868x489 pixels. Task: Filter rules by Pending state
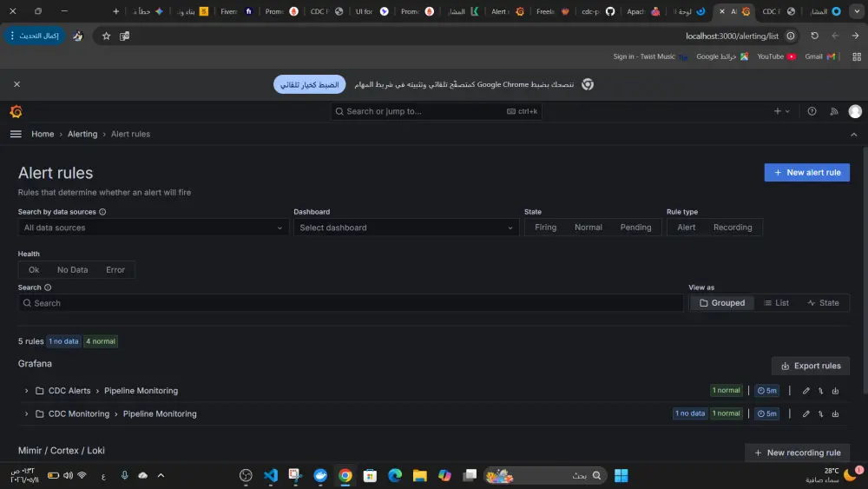[x=635, y=227]
